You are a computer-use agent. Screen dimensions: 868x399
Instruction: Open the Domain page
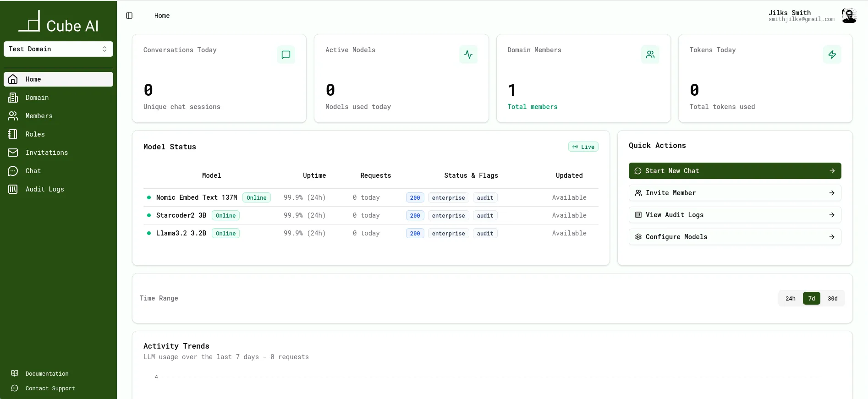[58, 98]
